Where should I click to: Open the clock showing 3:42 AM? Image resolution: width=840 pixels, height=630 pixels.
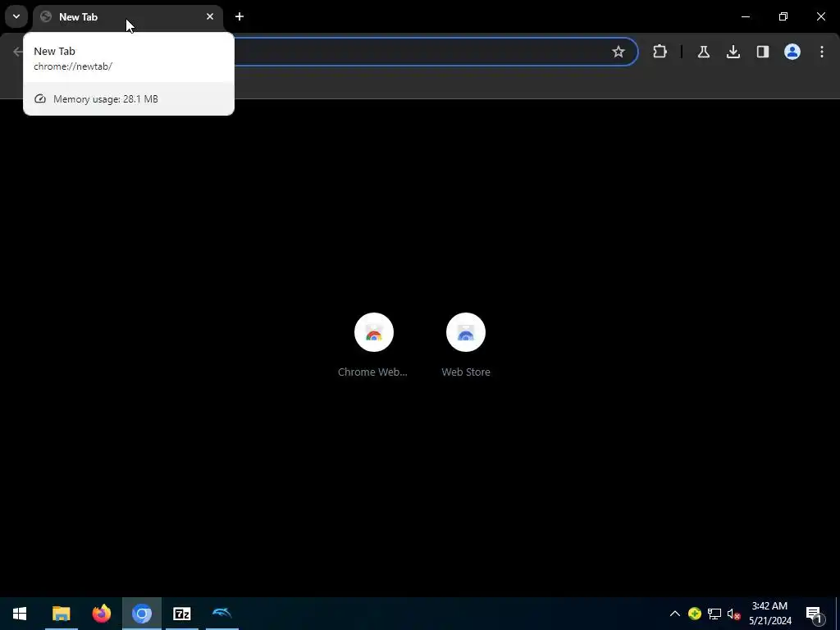(x=769, y=614)
